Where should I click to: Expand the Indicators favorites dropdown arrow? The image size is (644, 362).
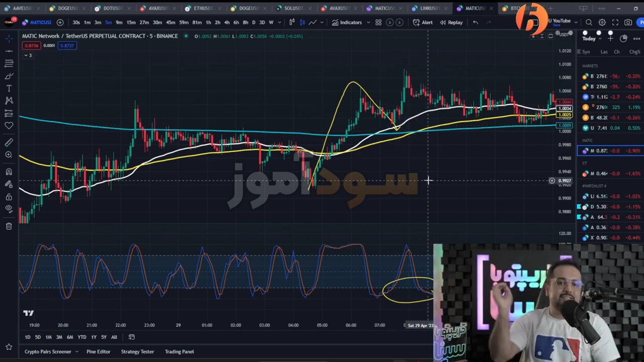tap(368, 22)
